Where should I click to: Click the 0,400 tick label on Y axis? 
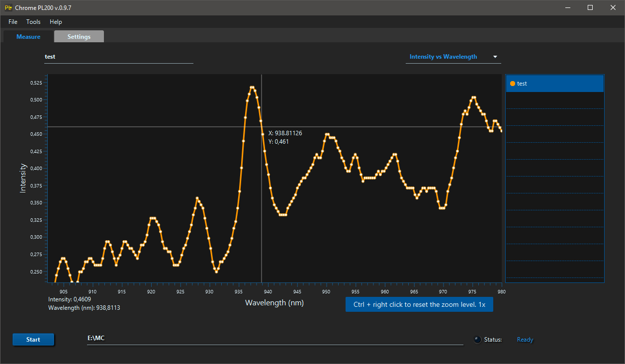(36, 168)
